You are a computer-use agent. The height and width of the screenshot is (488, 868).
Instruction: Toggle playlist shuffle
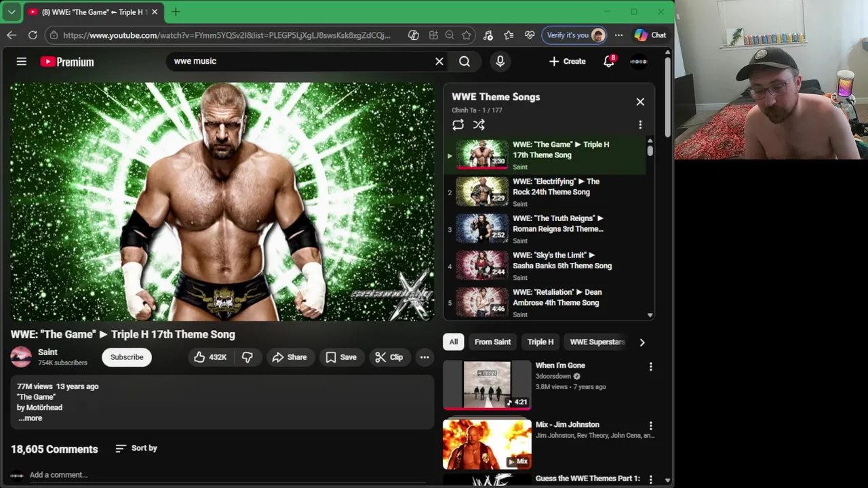click(479, 125)
